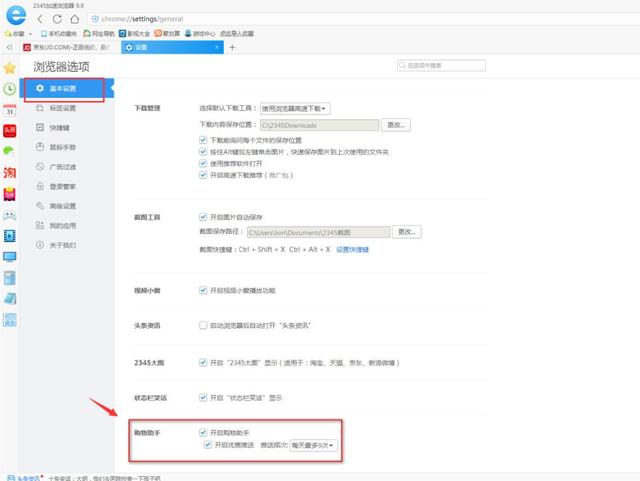Open a new tab with plus button
This screenshot has width=640, height=481.
[232, 47]
